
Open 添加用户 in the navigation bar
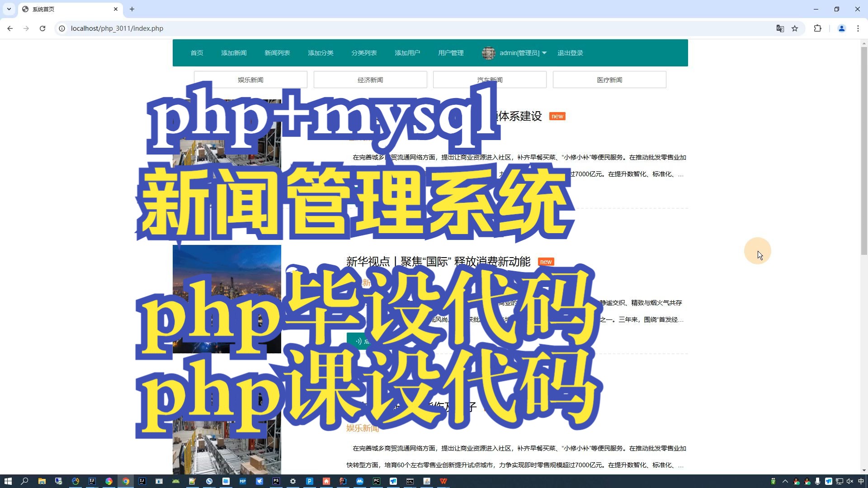[407, 53]
